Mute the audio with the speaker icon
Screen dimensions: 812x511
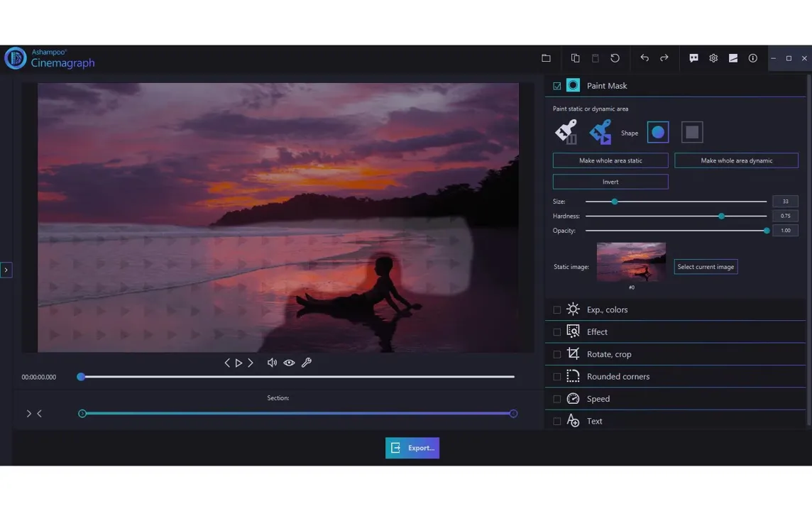coord(272,363)
